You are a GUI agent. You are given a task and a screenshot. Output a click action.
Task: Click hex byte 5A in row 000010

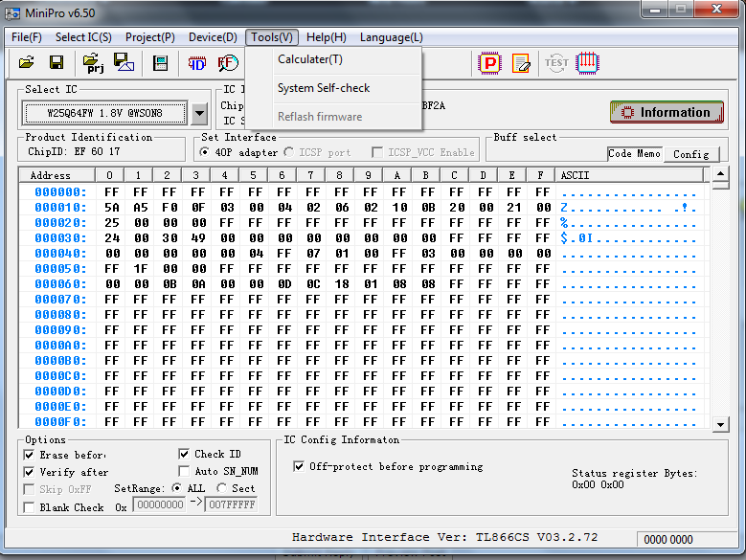click(112, 208)
